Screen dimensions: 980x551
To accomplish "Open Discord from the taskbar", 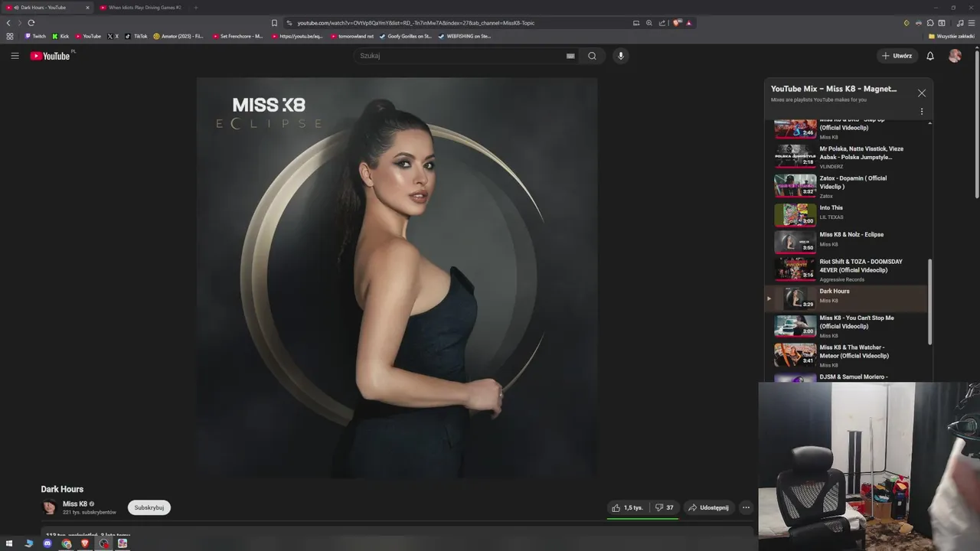I will [47, 543].
